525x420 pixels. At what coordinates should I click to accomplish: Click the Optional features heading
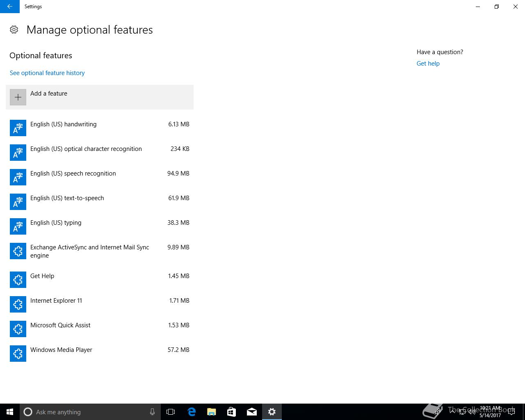point(41,55)
